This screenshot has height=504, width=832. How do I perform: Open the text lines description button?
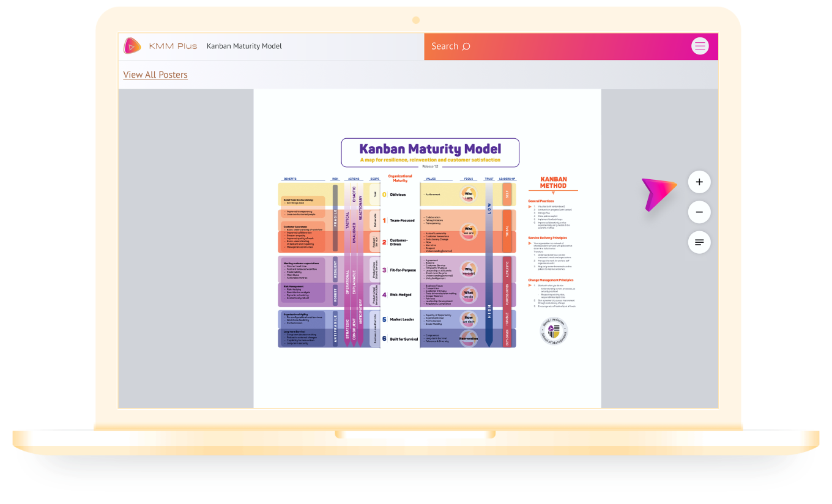(x=699, y=242)
